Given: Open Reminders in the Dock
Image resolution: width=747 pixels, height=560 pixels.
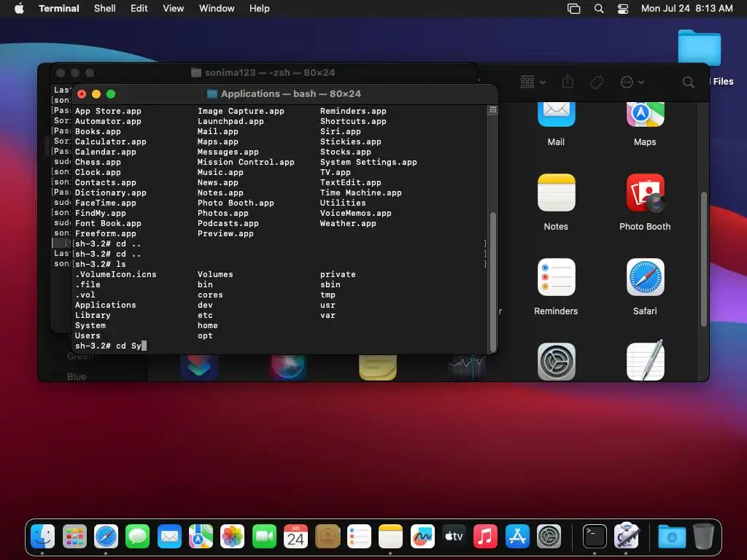Looking at the screenshot, I should (359, 536).
